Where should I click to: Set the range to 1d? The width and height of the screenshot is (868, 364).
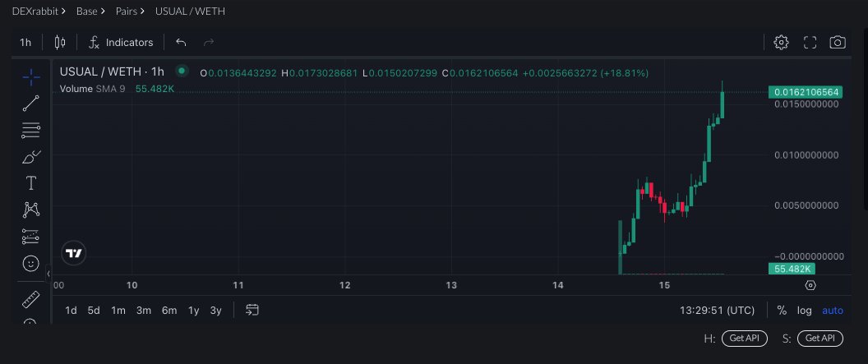pos(71,311)
